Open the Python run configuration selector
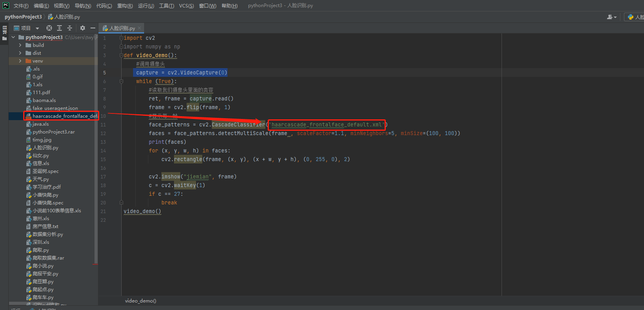 634,17
